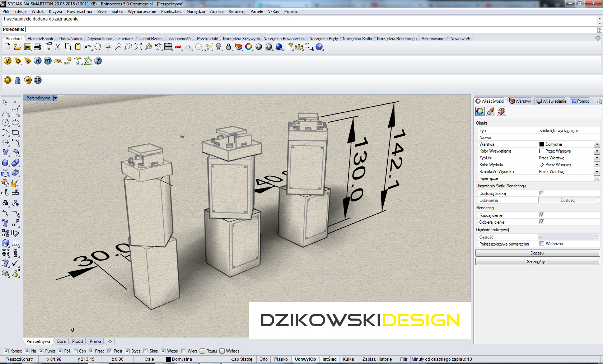Select the Text object tool
The image size is (603, 364).
(x=5, y=223)
